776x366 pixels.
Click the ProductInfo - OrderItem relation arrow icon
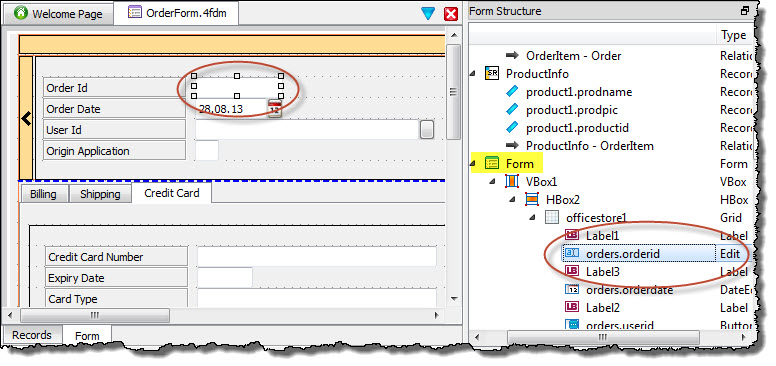[512, 145]
